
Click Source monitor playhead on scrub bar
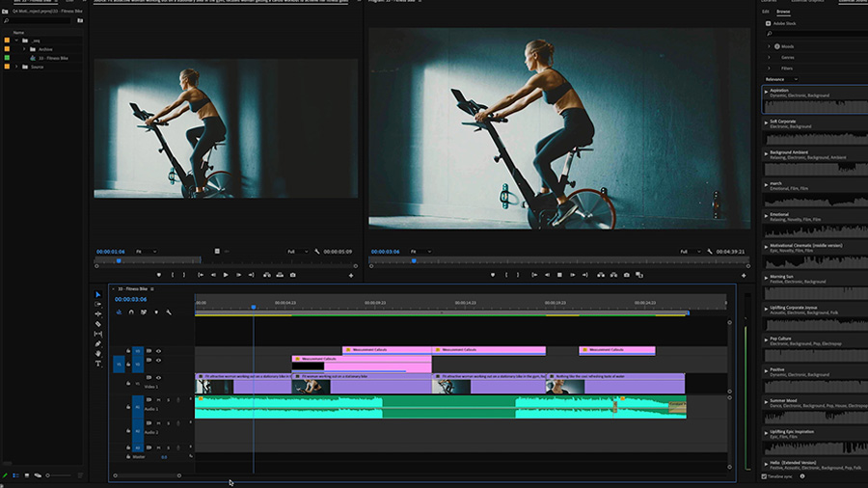point(119,260)
